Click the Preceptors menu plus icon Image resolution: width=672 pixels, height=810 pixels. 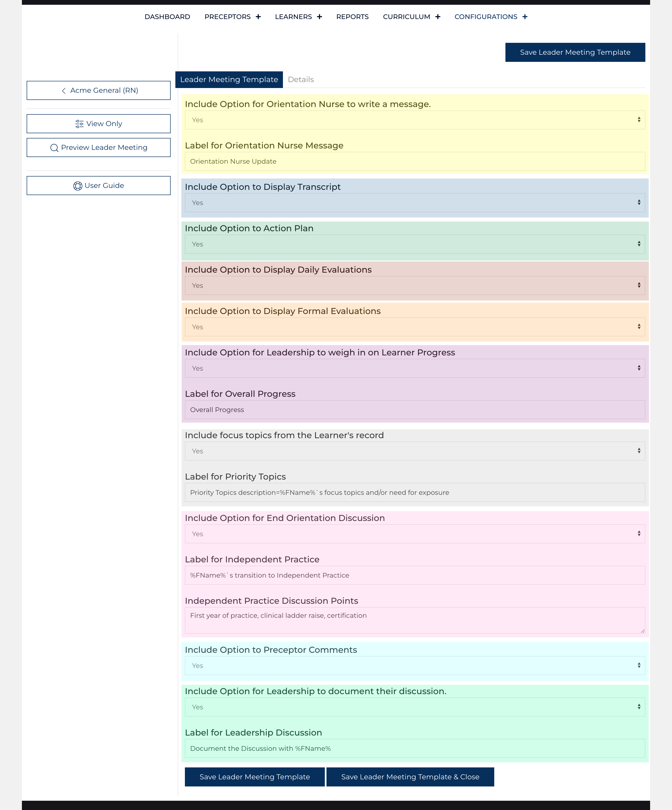[x=258, y=17]
